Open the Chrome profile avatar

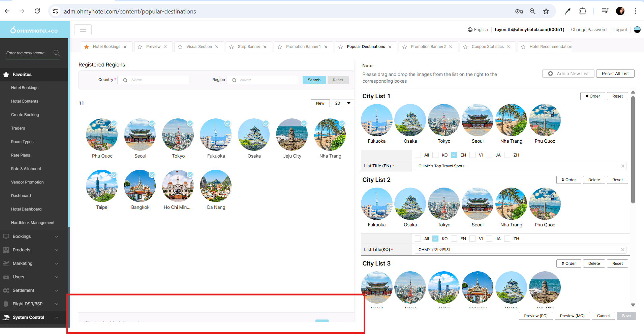coord(620,11)
